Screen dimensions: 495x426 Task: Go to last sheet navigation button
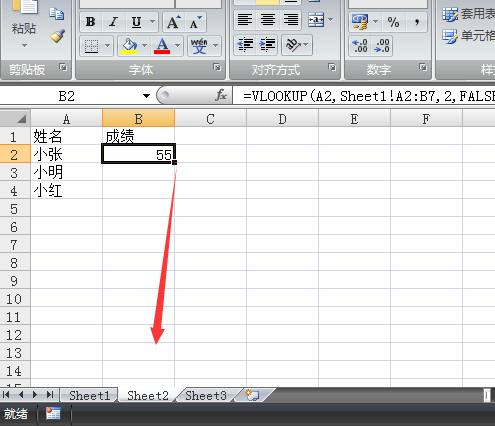[x=50, y=395]
